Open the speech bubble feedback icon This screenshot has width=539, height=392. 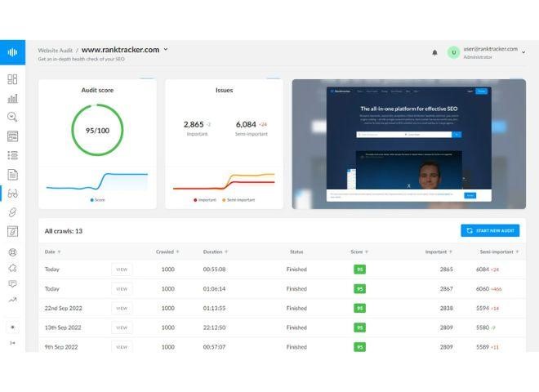pos(12,283)
